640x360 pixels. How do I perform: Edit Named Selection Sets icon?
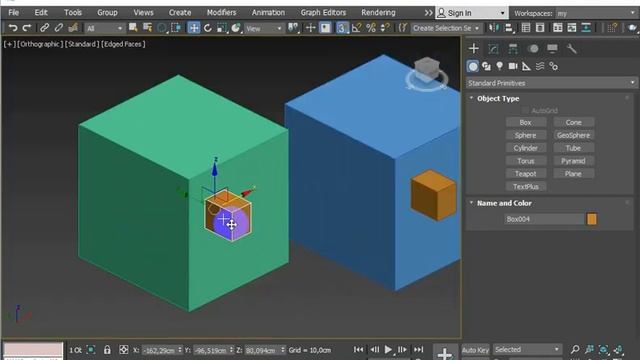[x=403, y=28]
